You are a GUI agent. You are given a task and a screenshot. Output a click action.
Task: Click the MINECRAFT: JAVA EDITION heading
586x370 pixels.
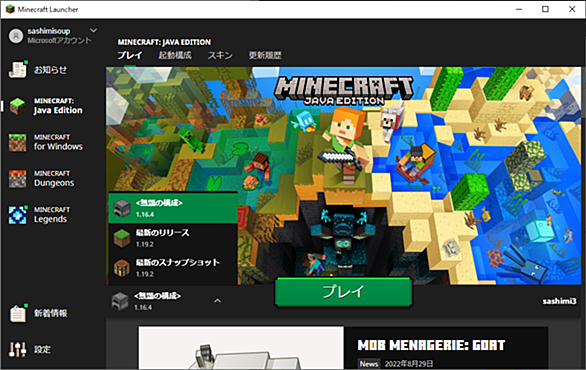click(x=164, y=42)
